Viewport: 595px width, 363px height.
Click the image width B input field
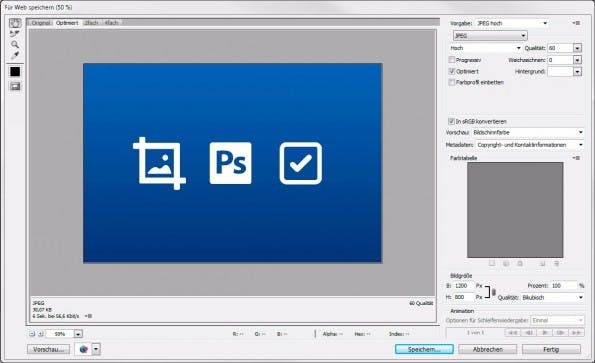464,286
